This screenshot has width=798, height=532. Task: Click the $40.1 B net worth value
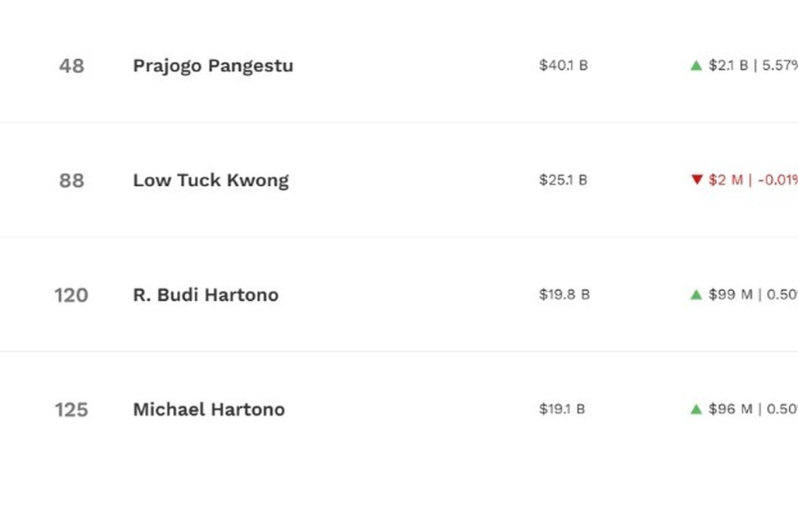tap(563, 65)
